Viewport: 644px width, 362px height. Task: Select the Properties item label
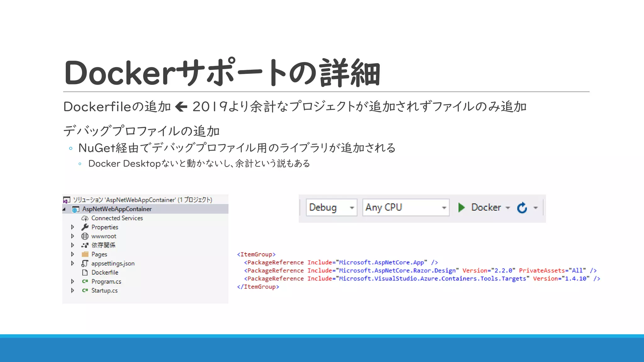[105, 227]
